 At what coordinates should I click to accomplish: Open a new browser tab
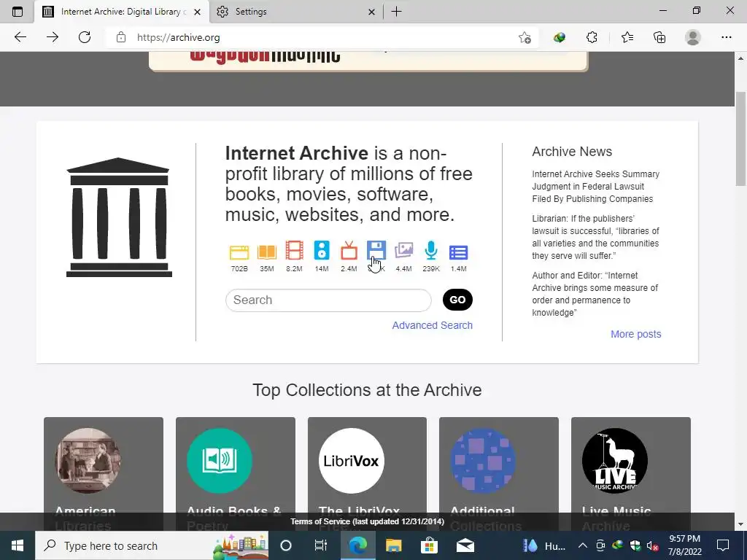click(396, 12)
